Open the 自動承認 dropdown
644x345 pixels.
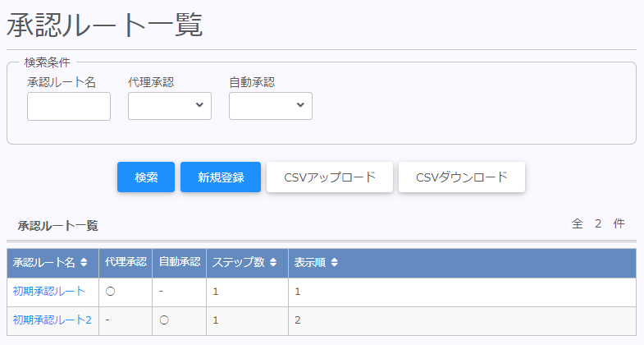(270, 106)
